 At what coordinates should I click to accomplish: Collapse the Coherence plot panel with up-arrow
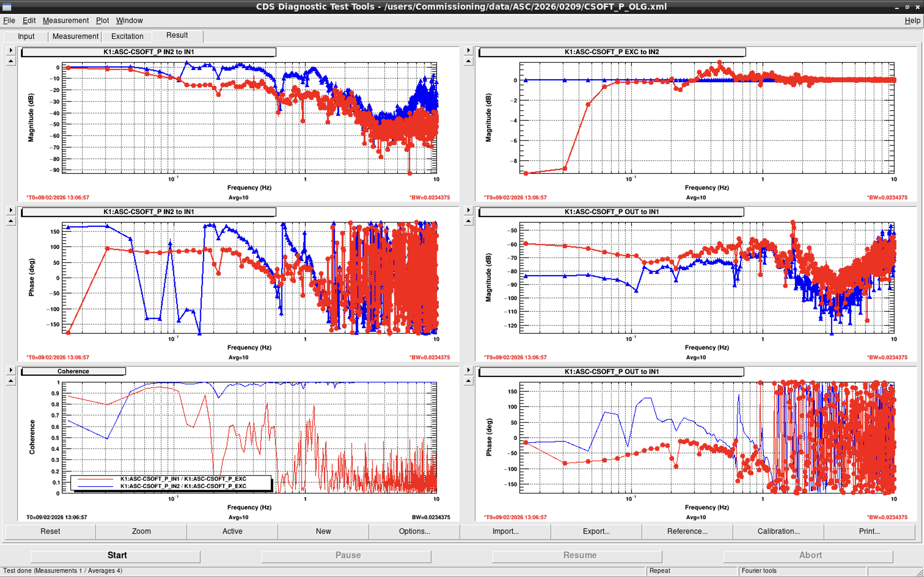tap(11, 381)
